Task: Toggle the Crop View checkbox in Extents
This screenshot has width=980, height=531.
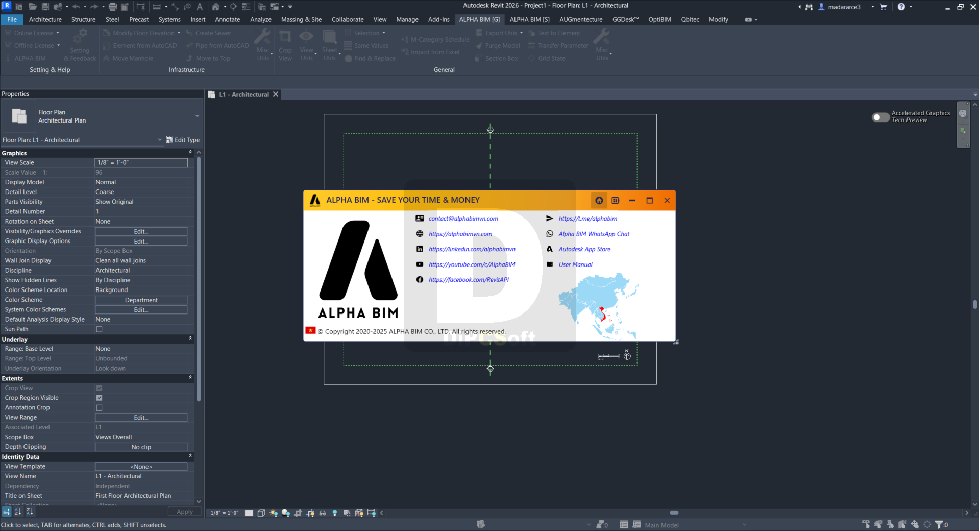Action: [x=100, y=388]
